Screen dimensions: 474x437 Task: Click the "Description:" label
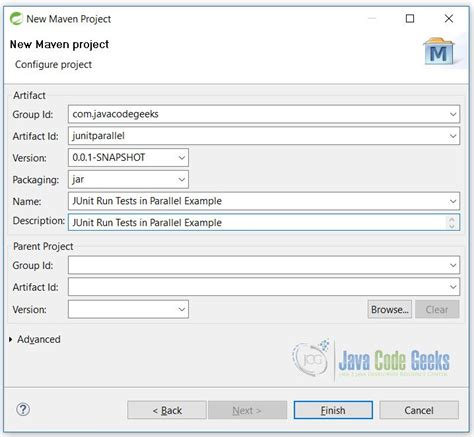[x=39, y=221]
